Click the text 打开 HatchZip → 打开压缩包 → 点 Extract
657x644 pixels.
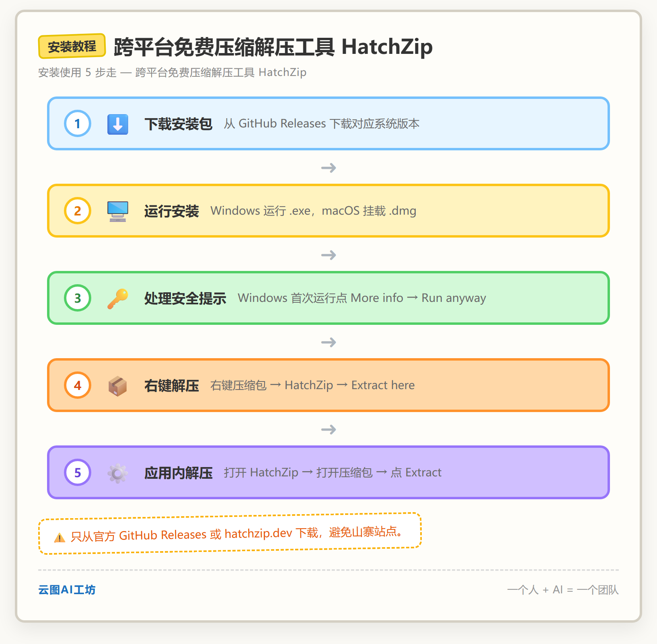click(333, 472)
